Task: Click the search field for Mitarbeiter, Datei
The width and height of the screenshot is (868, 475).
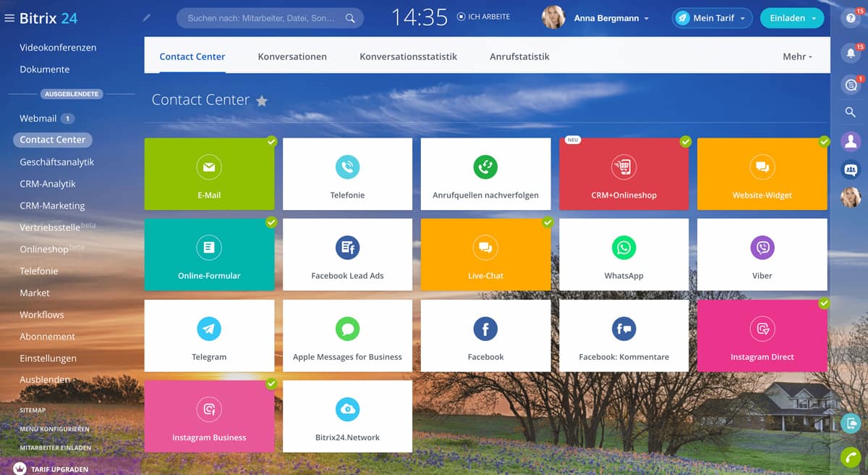Action: pos(270,18)
